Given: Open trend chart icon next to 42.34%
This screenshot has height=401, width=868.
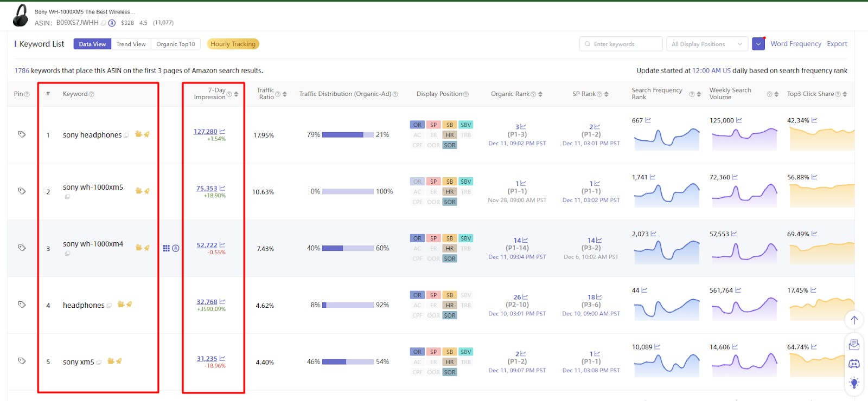Looking at the screenshot, I should click(x=814, y=120).
